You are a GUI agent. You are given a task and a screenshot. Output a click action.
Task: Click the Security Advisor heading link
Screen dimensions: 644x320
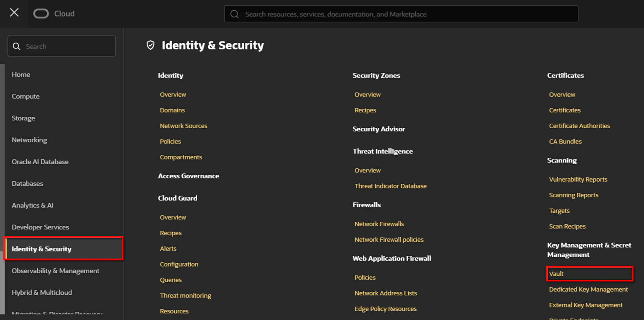coord(379,129)
